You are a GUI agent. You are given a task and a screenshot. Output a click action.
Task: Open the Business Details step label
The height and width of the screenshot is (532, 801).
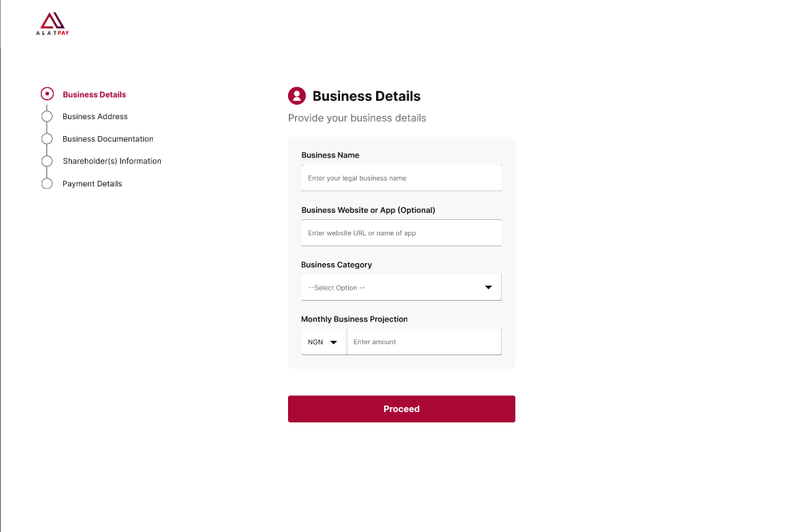94,94
